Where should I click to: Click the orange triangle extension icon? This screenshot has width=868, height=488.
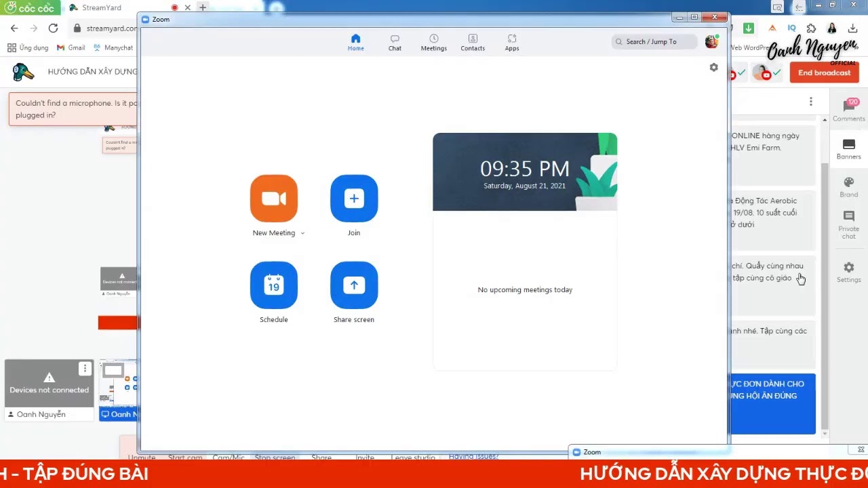pos(772,28)
